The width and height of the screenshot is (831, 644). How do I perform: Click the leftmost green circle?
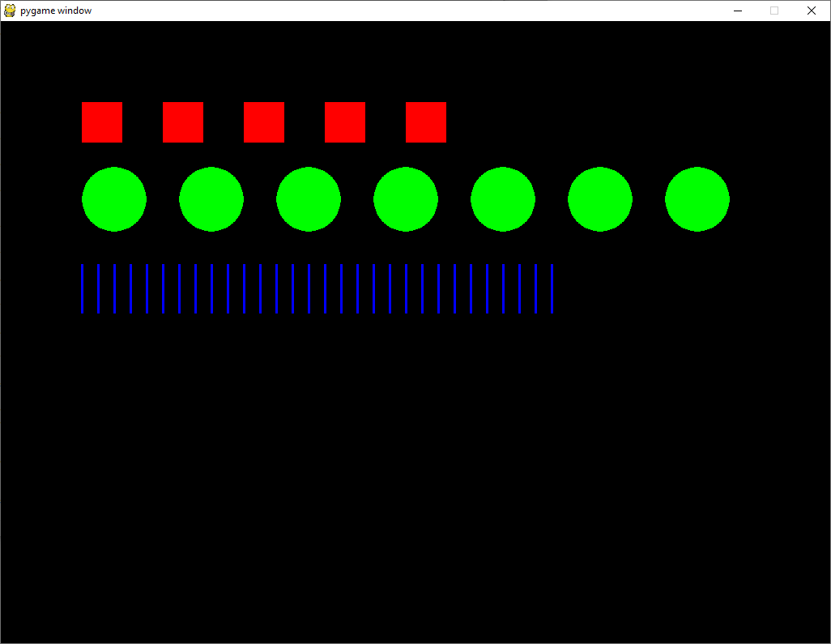click(x=114, y=199)
